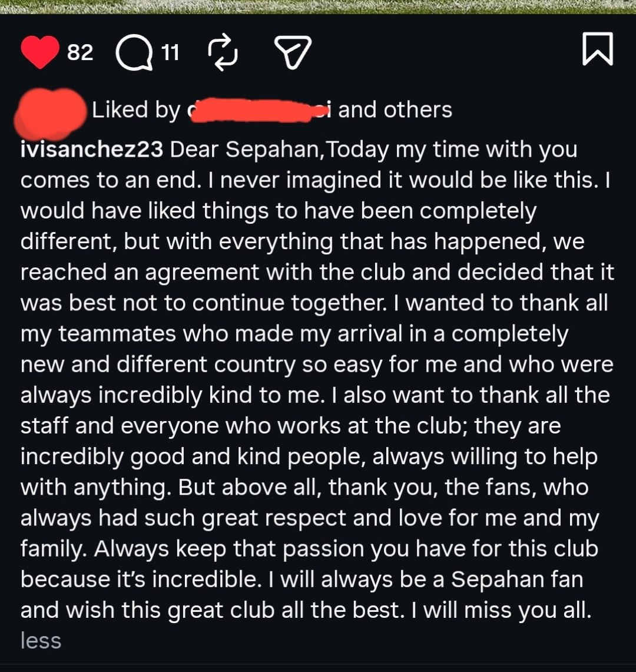This screenshot has width=636, height=672.
Task: Open the ivisanchez23 profile from the caption
Action: point(92,150)
